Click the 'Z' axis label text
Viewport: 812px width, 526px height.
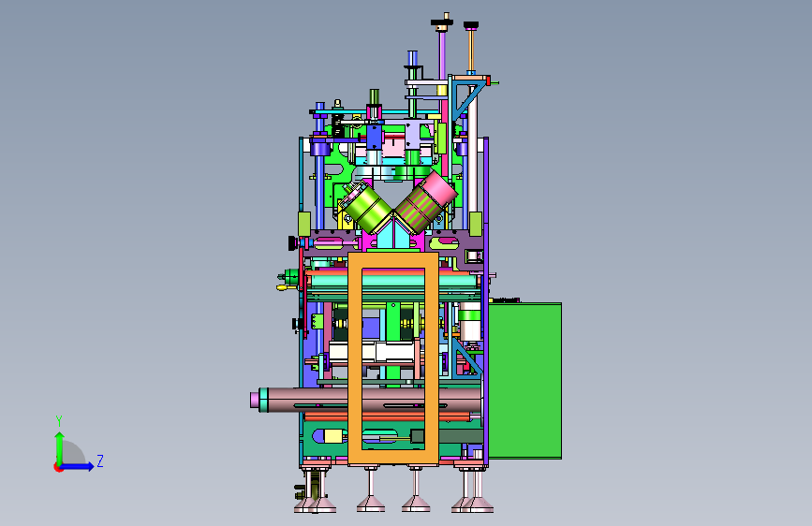(x=100, y=460)
